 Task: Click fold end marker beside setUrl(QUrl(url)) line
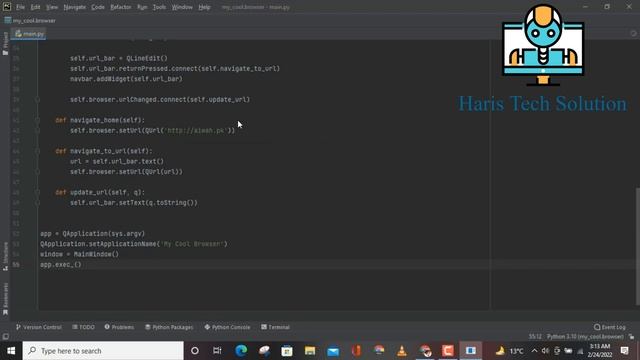click(37, 172)
